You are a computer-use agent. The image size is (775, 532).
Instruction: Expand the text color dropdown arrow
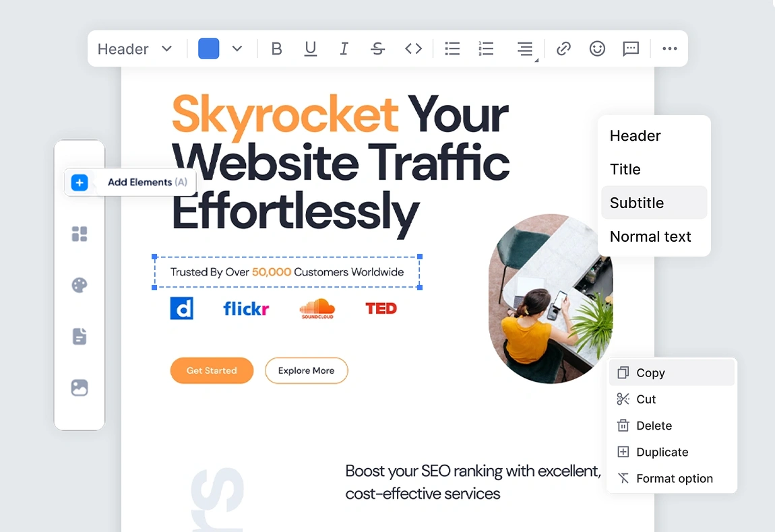pos(237,48)
